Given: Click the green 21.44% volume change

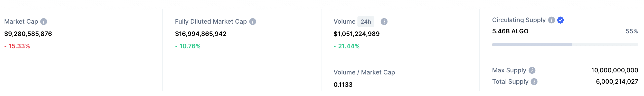Looking at the screenshot, I should pyautogui.click(x=347, y=46).
